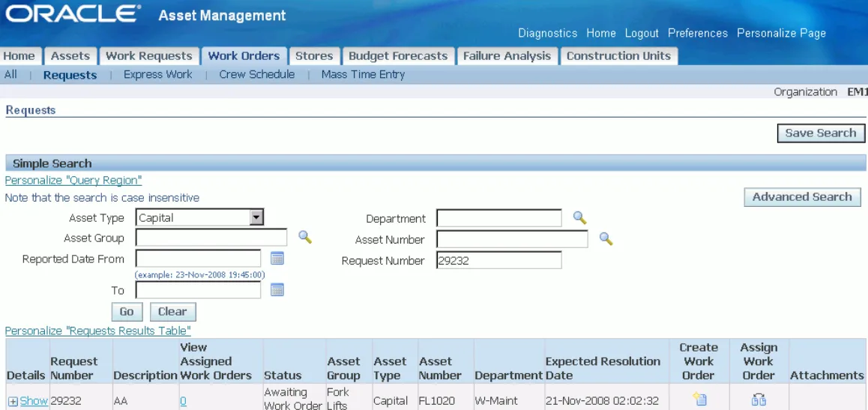Click into the To date field
The width and height of the screenshot is (868, 410).
coord(198,290)
